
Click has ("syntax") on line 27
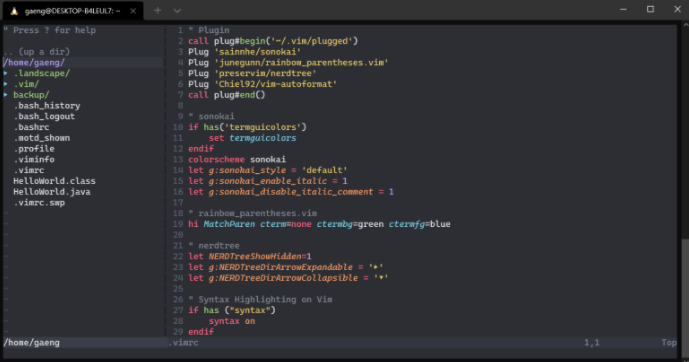(x=239, y=310)
